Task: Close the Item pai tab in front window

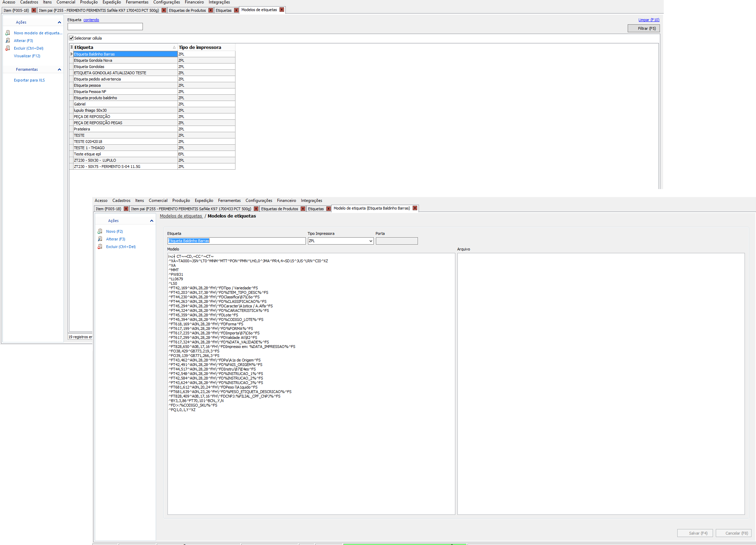Action: coord(256,209)
